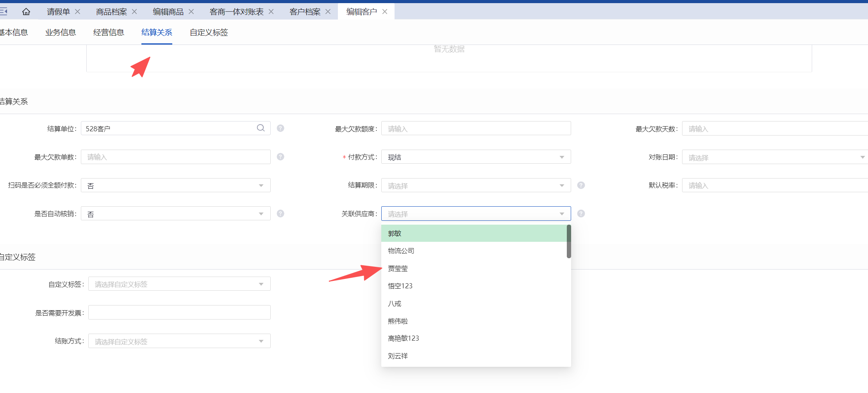Open the 商品档案 tab
Image resolution: width=868 pixels, height=393 pixels.
pos(111,12)
